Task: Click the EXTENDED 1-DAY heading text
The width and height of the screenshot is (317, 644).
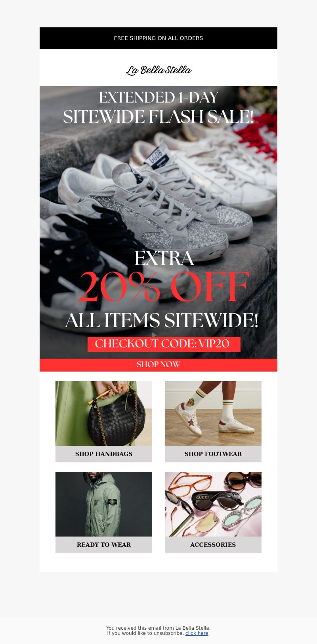Action: coord(158,98)
